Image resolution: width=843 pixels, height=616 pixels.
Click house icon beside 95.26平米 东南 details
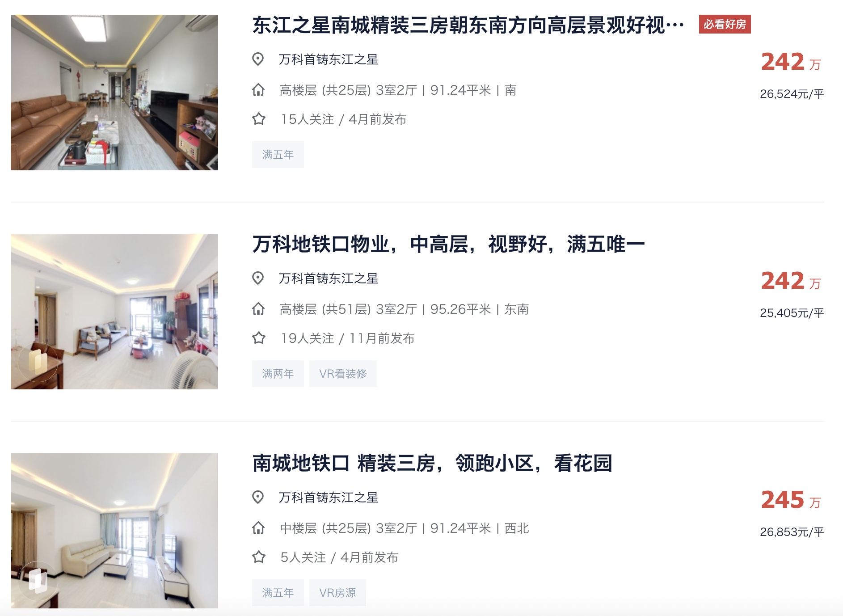(258, 309)
